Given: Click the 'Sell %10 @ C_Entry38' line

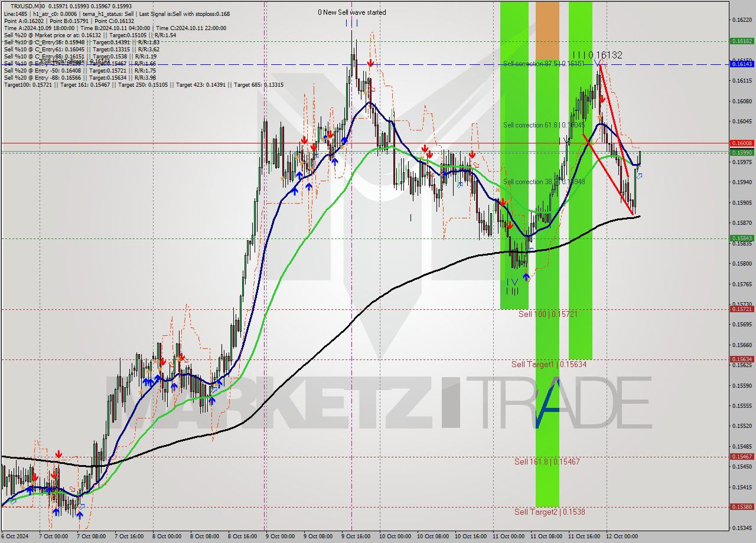Looking at the screenshot, I should click(x=81, y=42).
